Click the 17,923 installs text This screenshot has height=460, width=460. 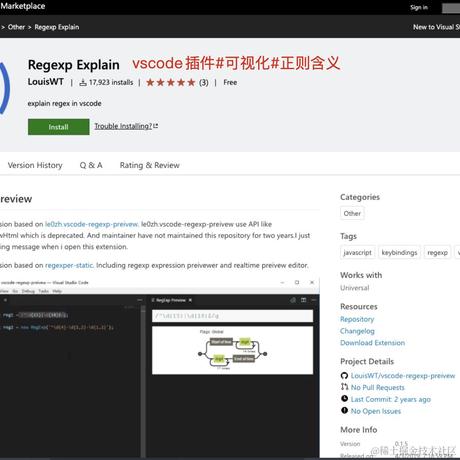coord(111,82)
